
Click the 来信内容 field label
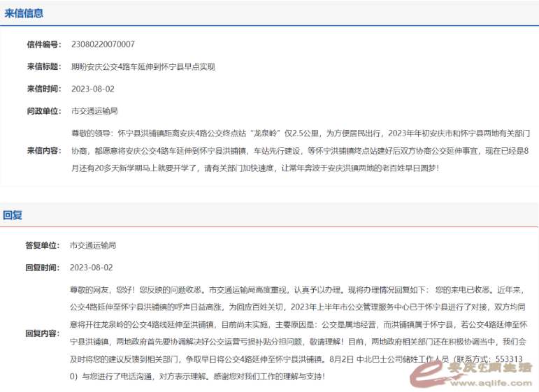coord(44,150)
